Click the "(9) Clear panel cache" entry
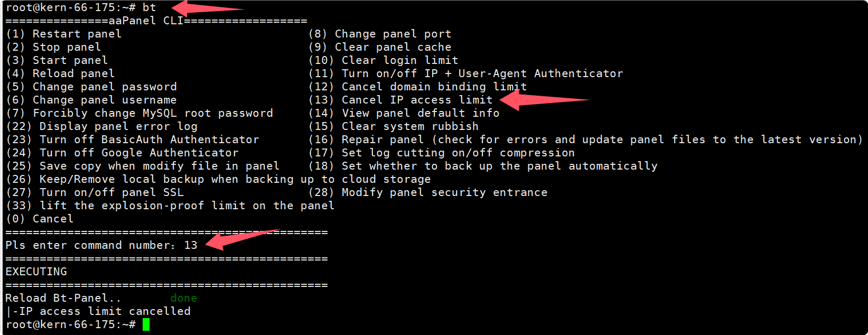 [x=380, y=47]
